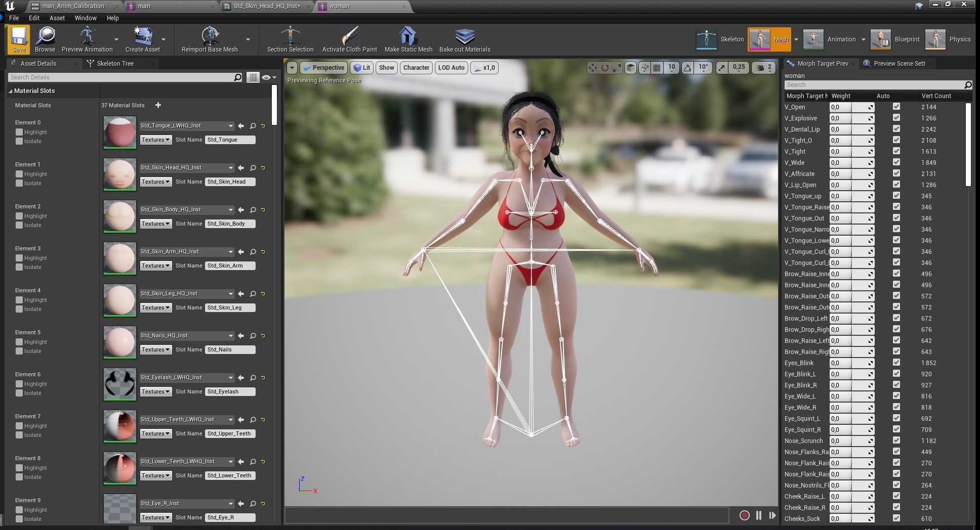Click the Save toolbar icon
The image size is (980, 530).
(19, 39)
